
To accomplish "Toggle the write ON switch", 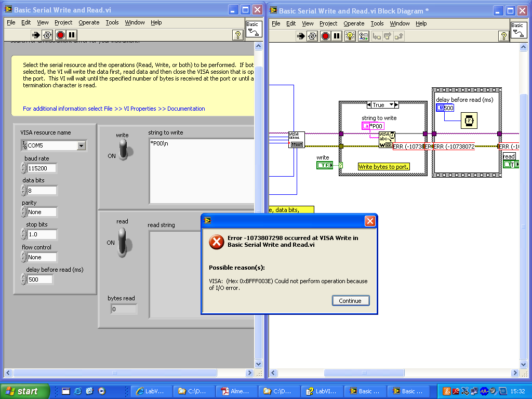I will [124, 150].
